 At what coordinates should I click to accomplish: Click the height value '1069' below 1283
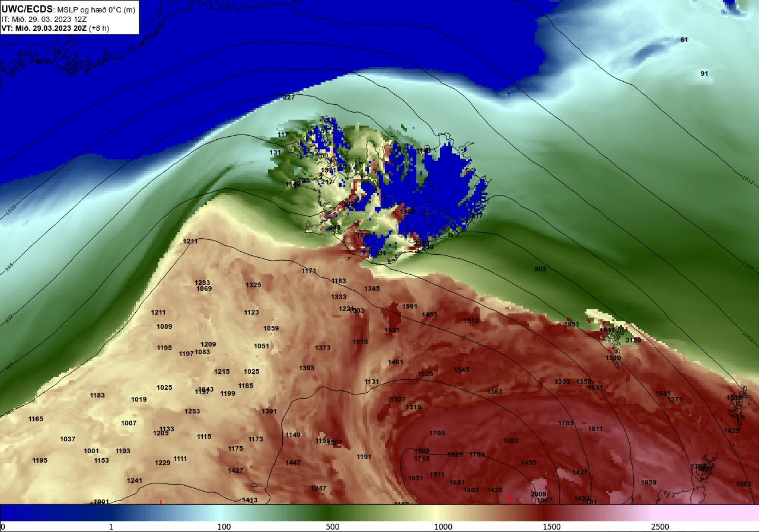[x=204, y=289]
